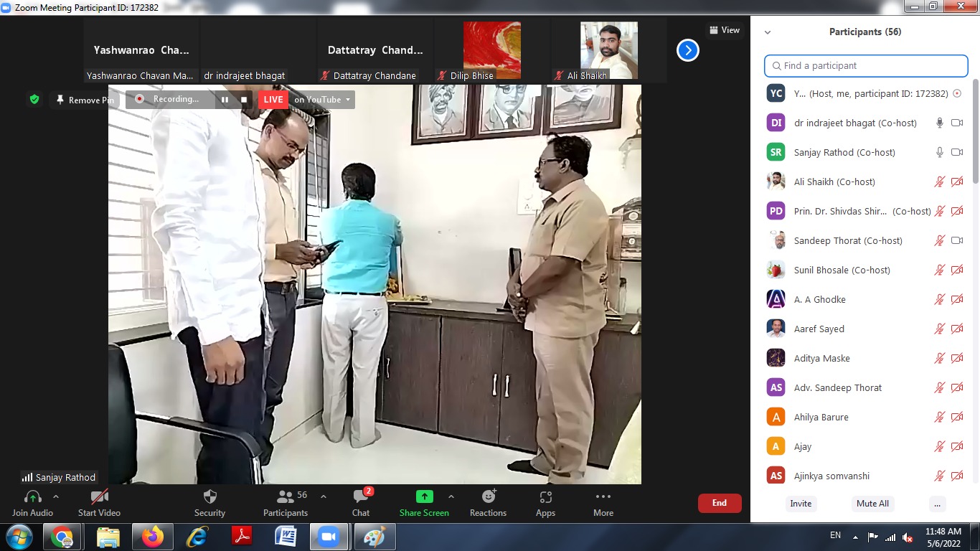This screenshot has width=980, height=551.
Task: Expand the Share Screen options caret
Action: click(x=451, y=496)
